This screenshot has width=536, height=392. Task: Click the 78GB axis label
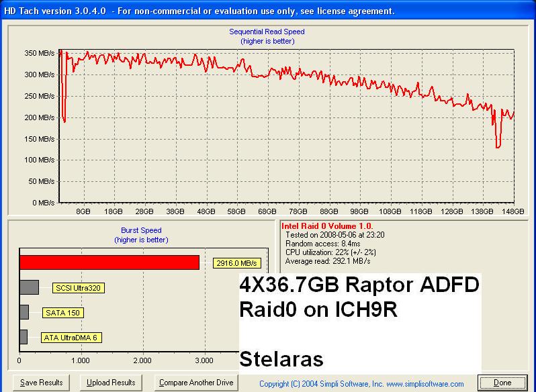[x=298, y=211]
